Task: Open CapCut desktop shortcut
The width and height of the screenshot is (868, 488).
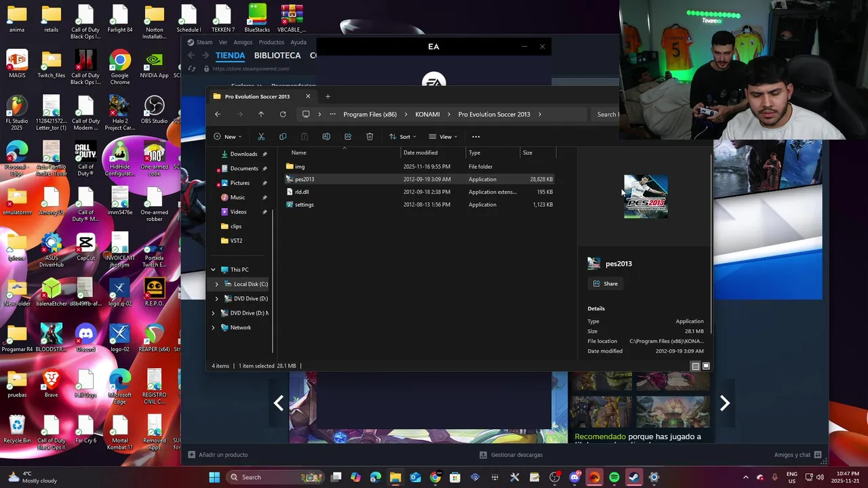Action: pos(85,247)
